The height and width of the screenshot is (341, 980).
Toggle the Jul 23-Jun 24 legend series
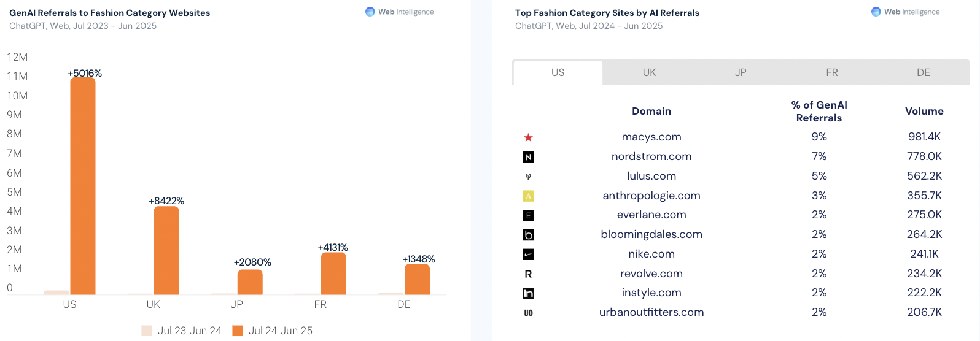(182, 331)
